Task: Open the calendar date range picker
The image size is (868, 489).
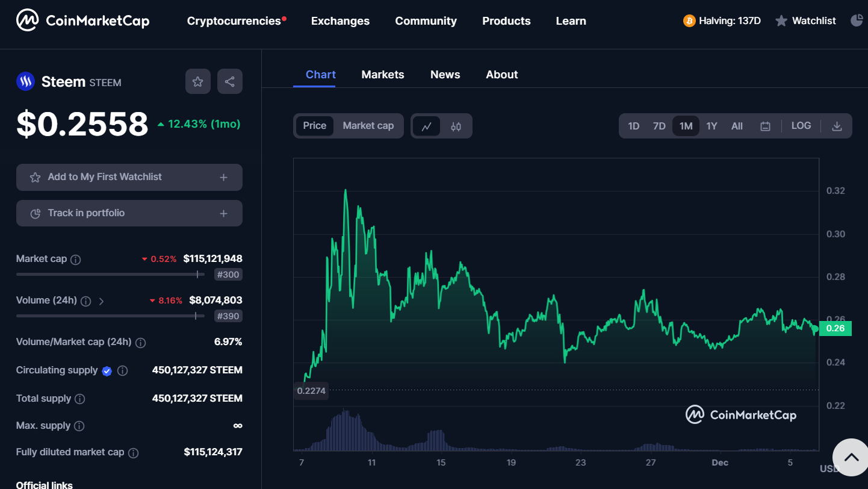Action: point(765,126)
